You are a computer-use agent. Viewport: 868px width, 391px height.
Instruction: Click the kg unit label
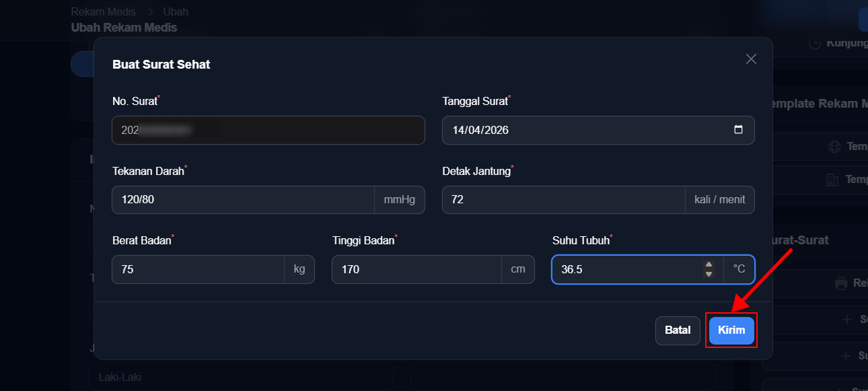(x=299, y=269)
